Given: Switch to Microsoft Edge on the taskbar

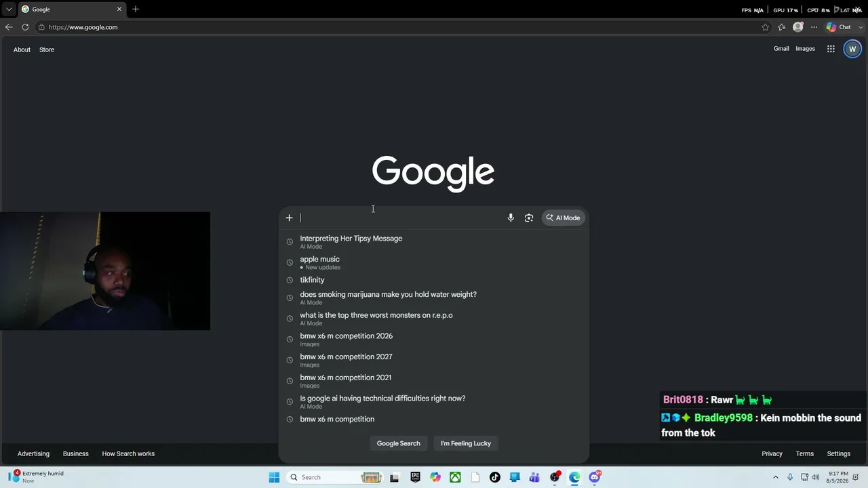Looking at the screenshot, I should (574, 477).
